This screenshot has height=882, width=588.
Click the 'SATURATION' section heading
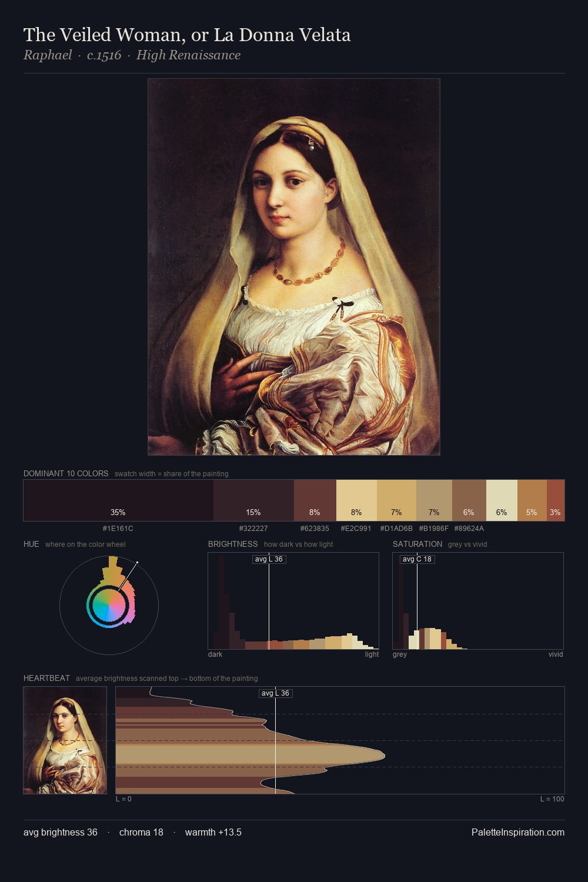[417, 544]
